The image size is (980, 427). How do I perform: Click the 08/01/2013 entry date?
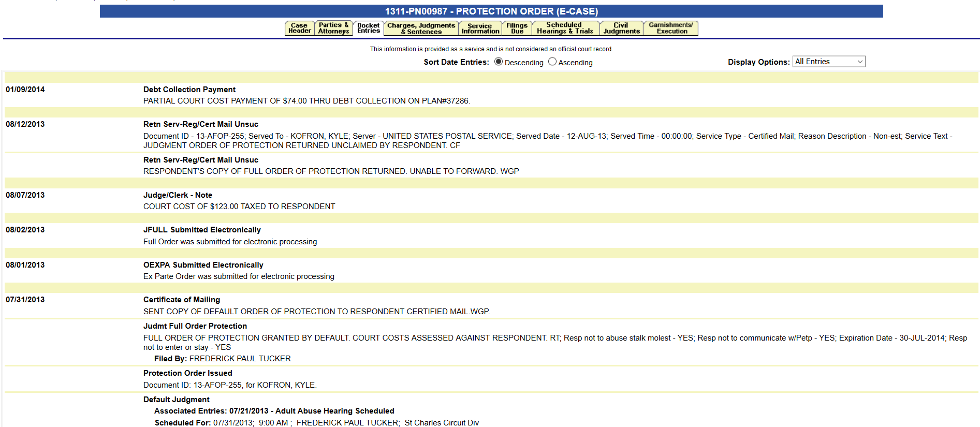click(x=25, y=265)
